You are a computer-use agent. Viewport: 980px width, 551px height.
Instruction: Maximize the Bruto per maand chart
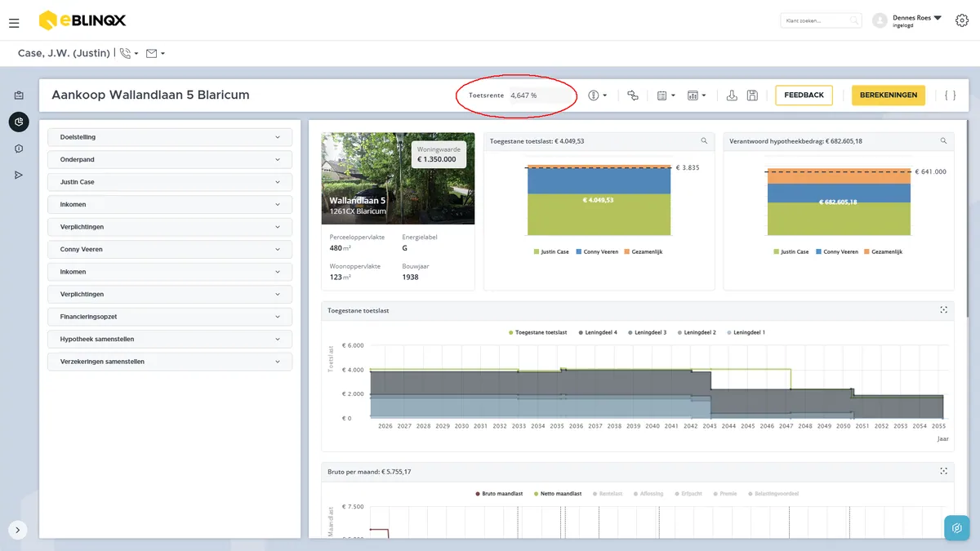point(943,471)
